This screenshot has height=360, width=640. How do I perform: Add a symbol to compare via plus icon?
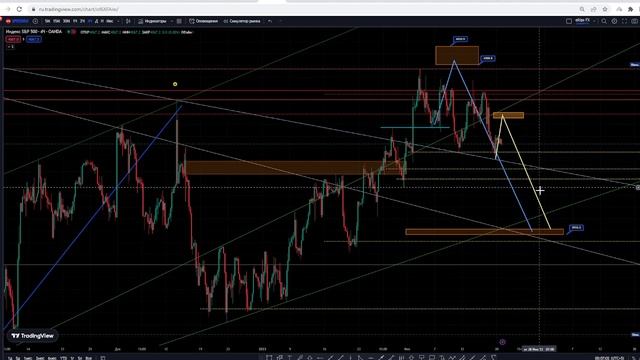35,21
